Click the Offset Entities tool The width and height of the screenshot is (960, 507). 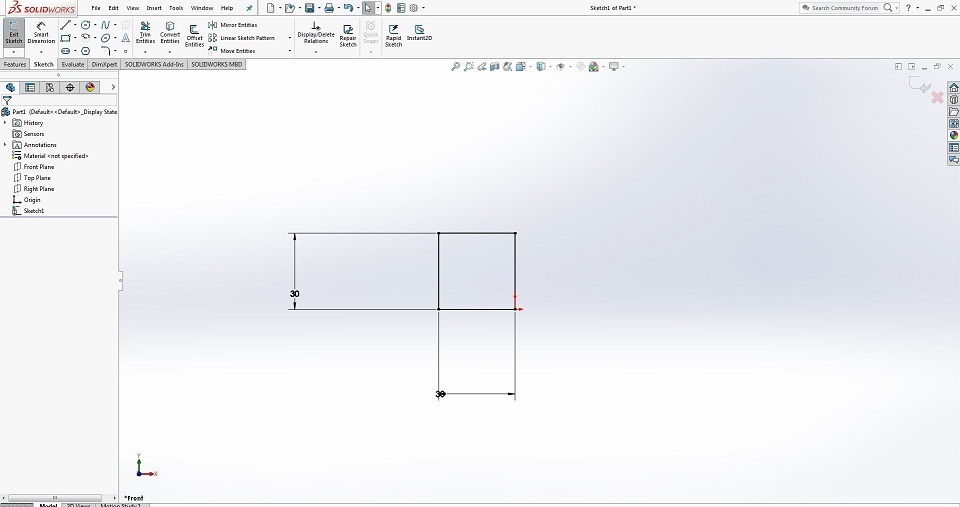[x=194, y=36]
